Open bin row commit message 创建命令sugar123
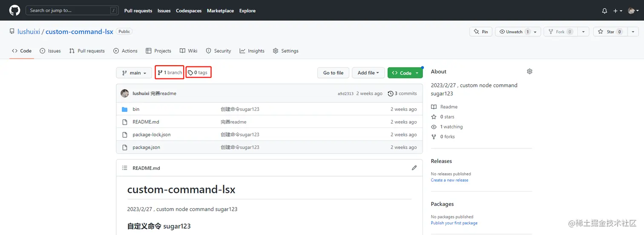 pyautogui.click(x=240, y=109)
